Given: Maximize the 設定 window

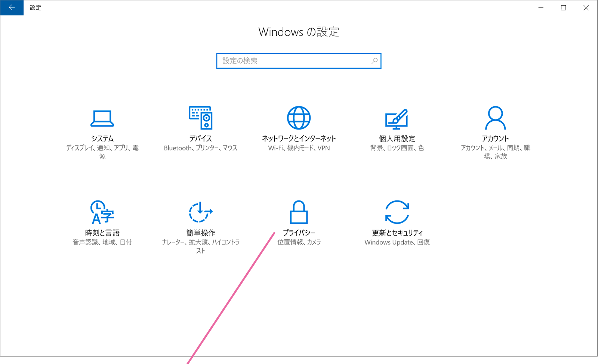Looking at the screenshot, I should tap(564, 7).
